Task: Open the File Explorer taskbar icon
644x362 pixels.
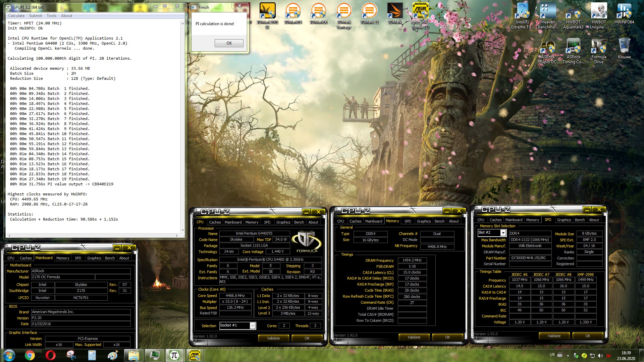Action: (x=133, y=355)
